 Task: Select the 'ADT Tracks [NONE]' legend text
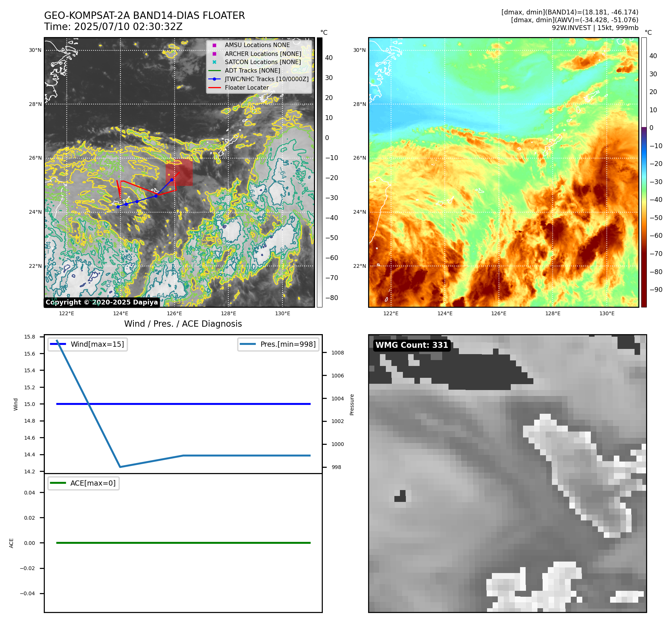click(x=252, y=71)
